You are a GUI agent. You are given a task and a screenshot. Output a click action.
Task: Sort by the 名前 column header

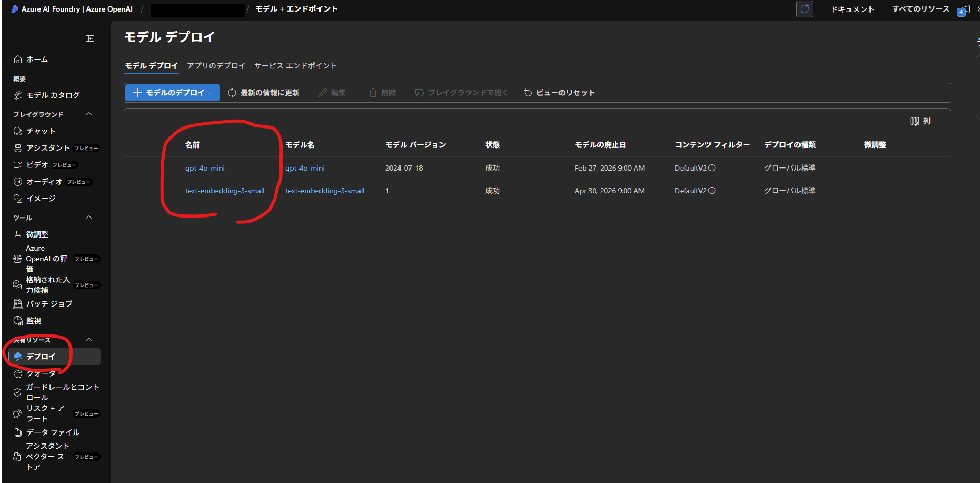pos(193,145)
